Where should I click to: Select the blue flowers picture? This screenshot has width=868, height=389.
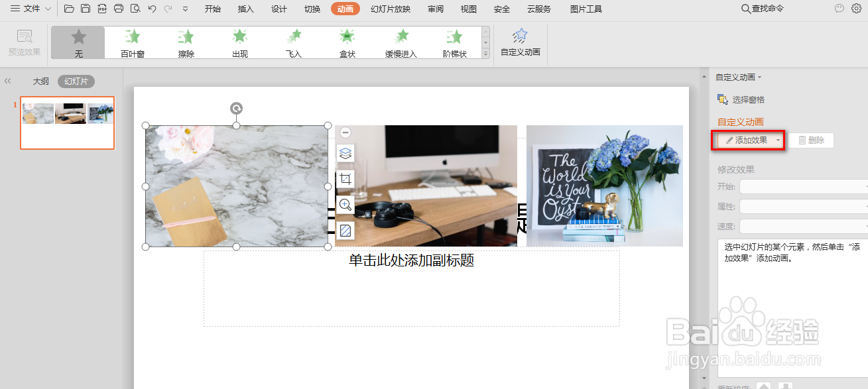point(605,186)
